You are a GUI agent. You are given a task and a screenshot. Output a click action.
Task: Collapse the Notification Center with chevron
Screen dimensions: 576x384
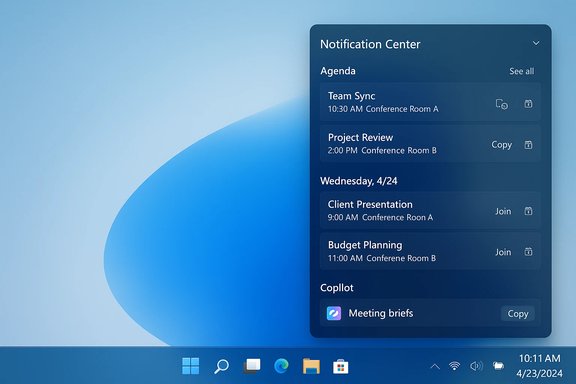coord(536,43)
